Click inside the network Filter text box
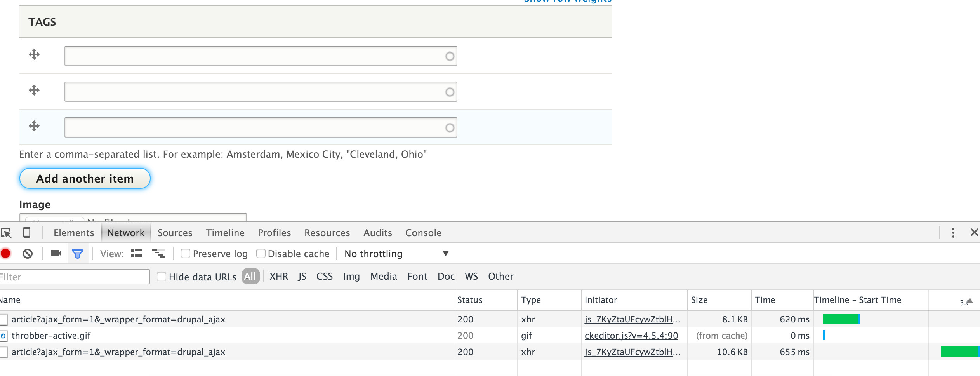 74,277
